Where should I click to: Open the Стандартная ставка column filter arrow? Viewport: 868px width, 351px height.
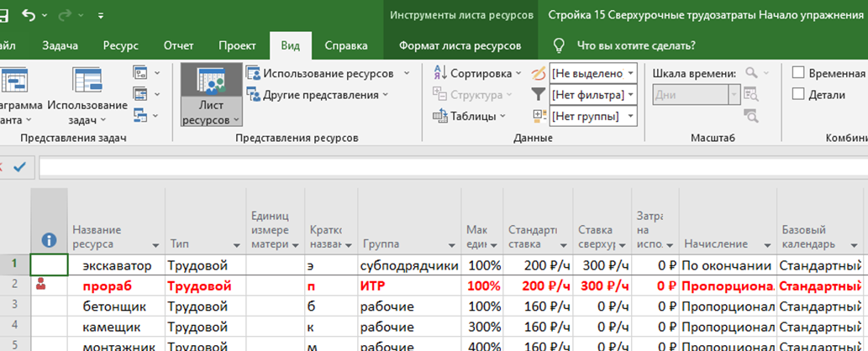coord(564,244)
